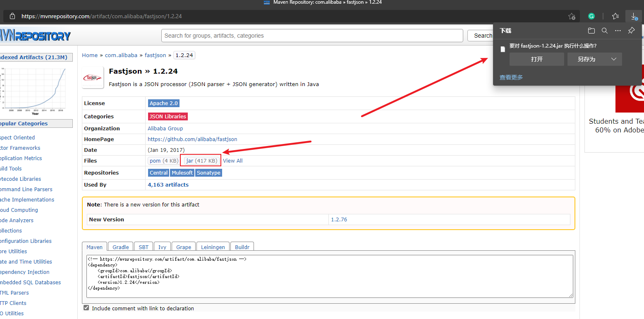644x319 pixels.
Task: Add page to favorites with star-plus icon
Action: [572, 16]
